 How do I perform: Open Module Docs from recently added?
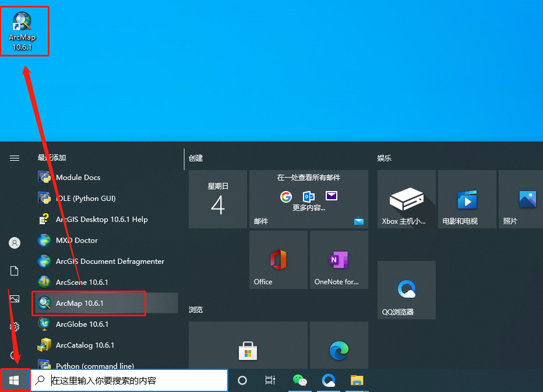tap(105, 177)
